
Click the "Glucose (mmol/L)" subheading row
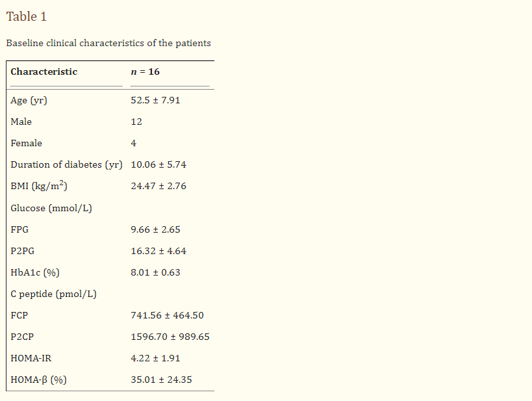51,208
